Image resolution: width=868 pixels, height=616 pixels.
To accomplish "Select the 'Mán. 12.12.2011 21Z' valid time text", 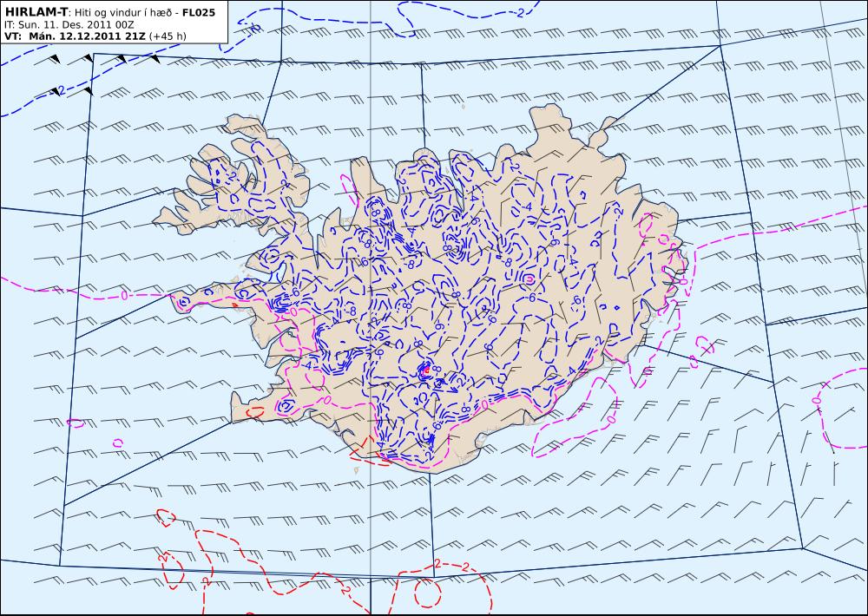I will (x=88, y=36).
